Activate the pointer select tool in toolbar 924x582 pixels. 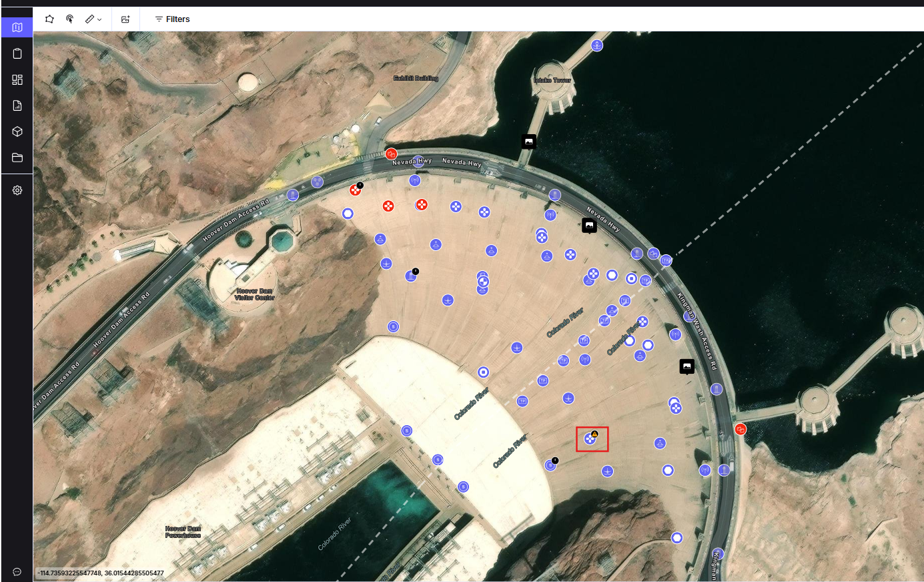(x=70, y=19)
